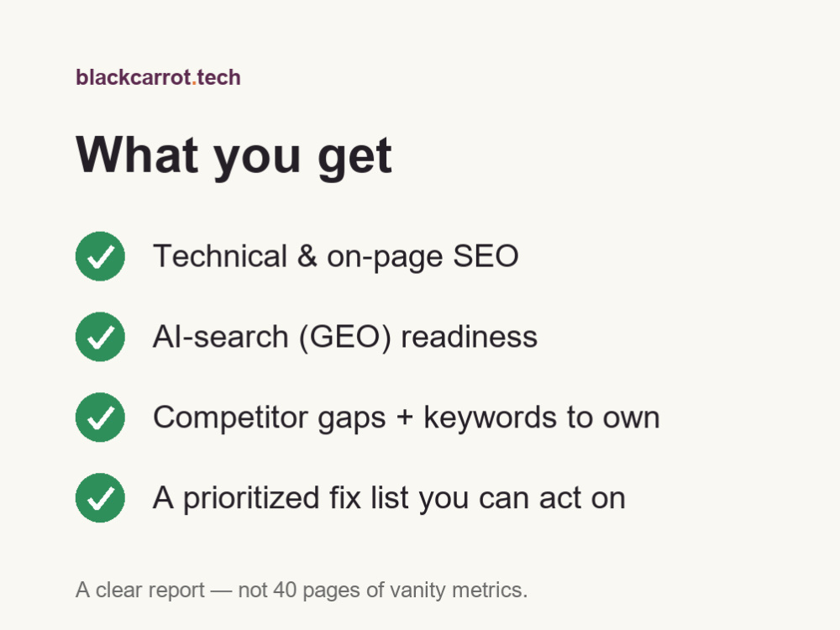Click the '(GEO)' term in the second item

[x=345, y=338]
